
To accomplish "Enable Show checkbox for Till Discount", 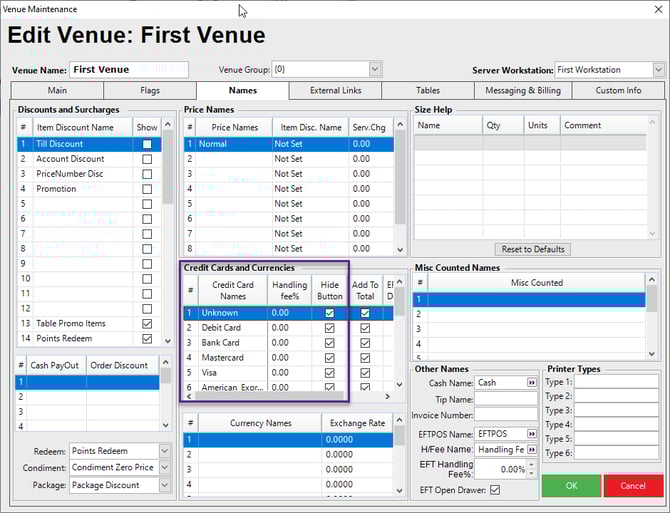I will 147,144.
